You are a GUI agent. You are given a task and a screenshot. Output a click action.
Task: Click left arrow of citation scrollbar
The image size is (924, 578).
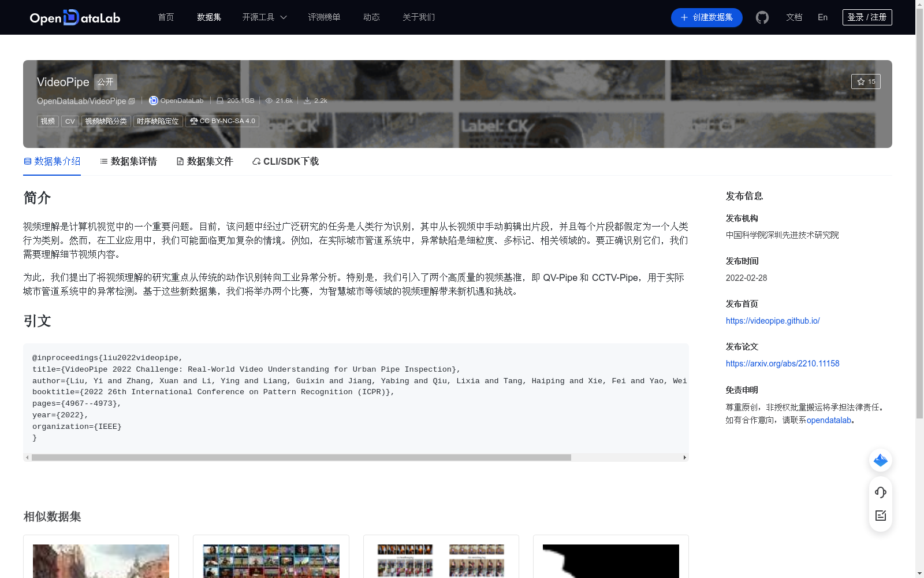[27, 457]
